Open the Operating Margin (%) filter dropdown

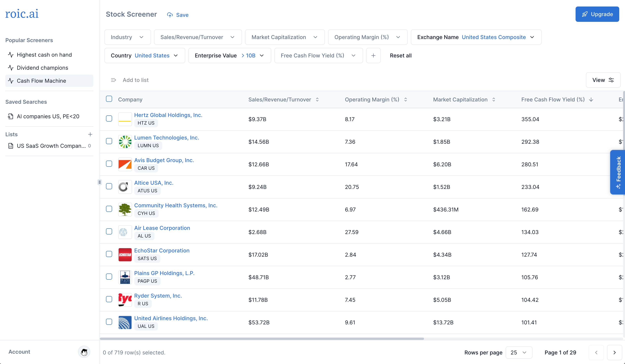pyautogui.click(x=367, y=37)
